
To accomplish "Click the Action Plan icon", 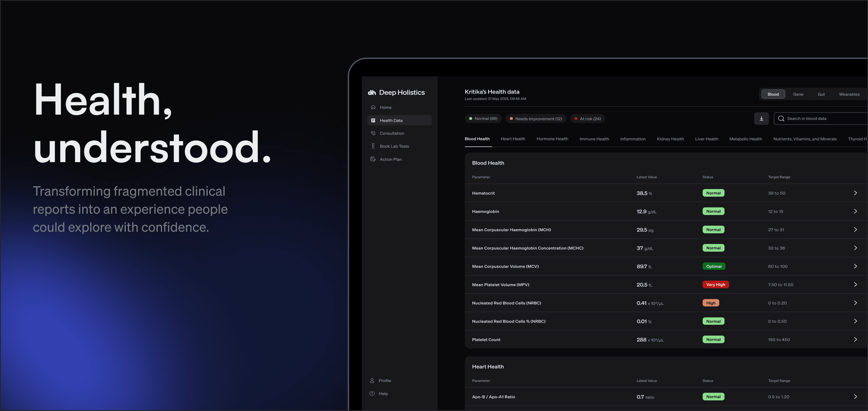I will (x=373, y=159).
